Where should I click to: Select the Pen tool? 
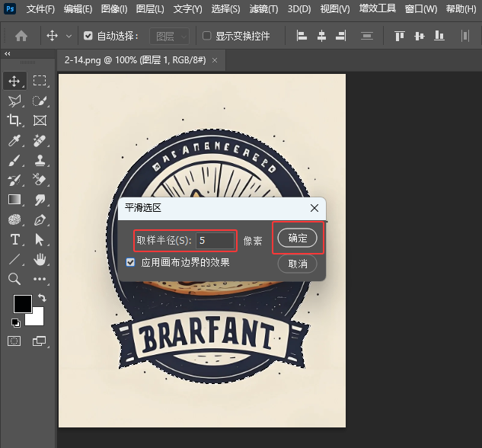(x=40, y=220)
